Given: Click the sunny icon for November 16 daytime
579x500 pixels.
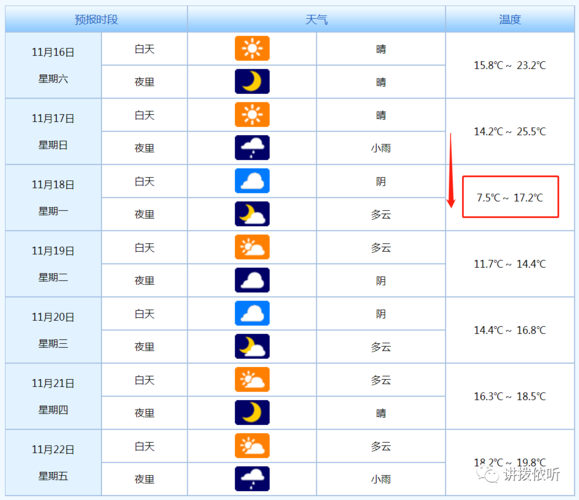Looking at the screenshot, I should (252, 48).
